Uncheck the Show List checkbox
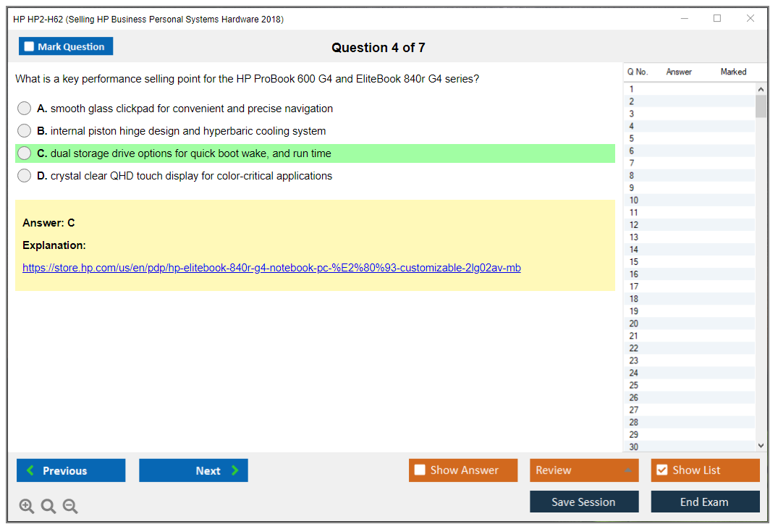This screenshot has width=778, height=532. pyautogui.click(x=661, y=470)
